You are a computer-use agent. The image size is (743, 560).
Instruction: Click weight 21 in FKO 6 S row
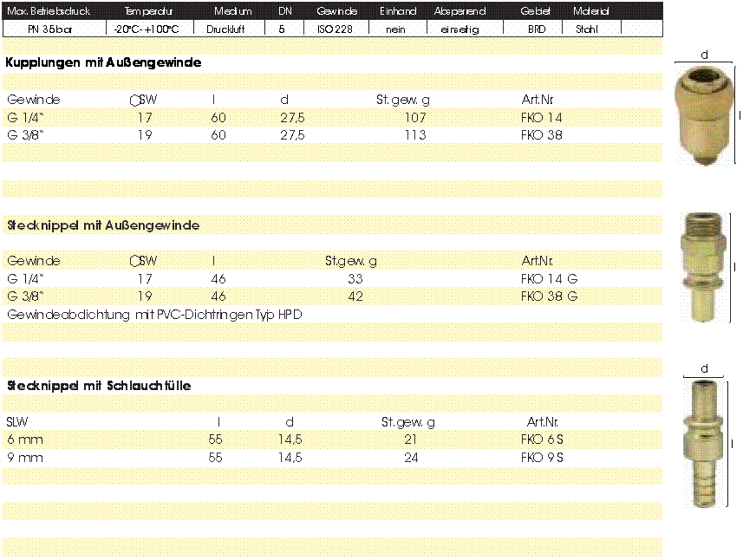click(x=411, y=440)
